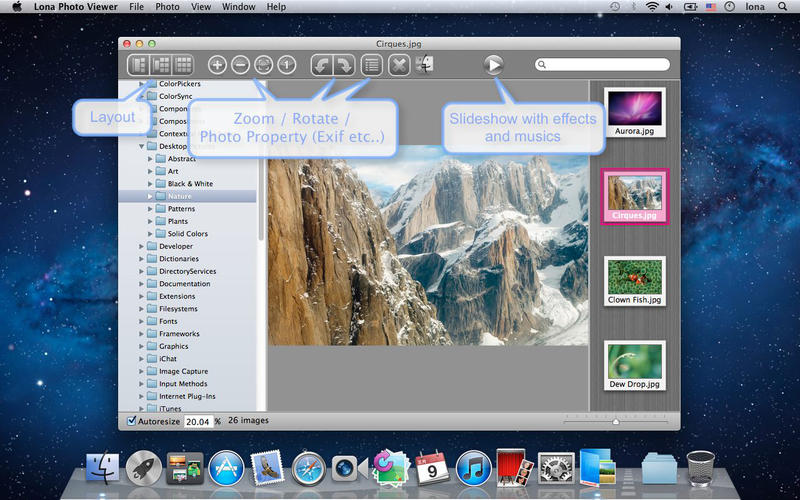Open the View menu
This screenshot has width=800, height=500.
(201, 7)
